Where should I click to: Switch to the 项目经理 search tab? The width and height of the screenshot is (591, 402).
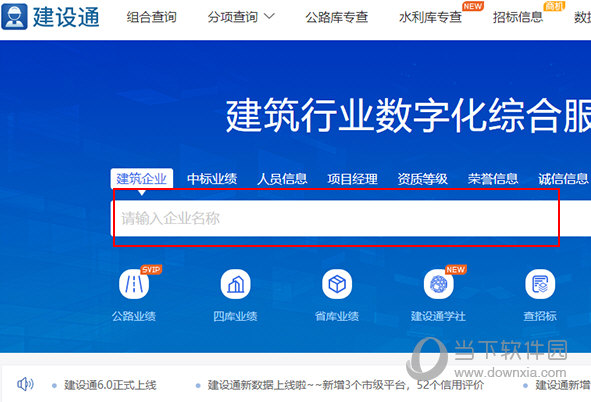tap(352, 179)
